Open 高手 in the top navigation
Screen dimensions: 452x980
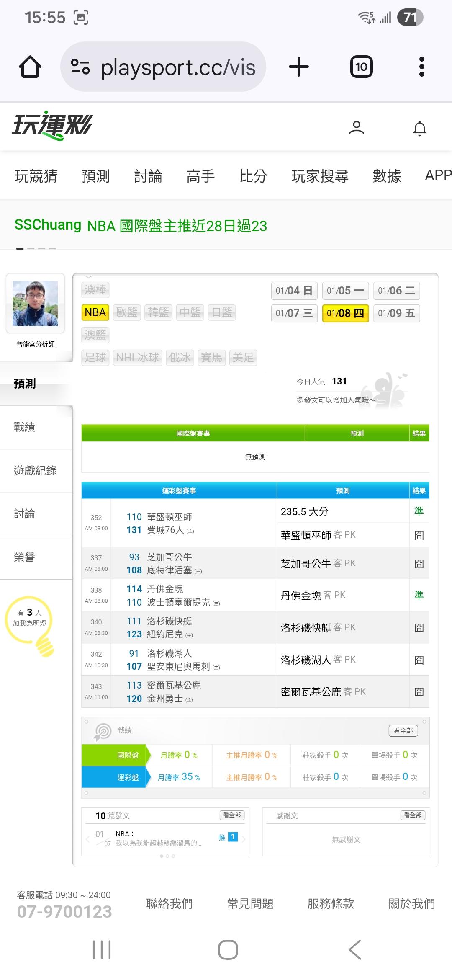tap(200, 176)
